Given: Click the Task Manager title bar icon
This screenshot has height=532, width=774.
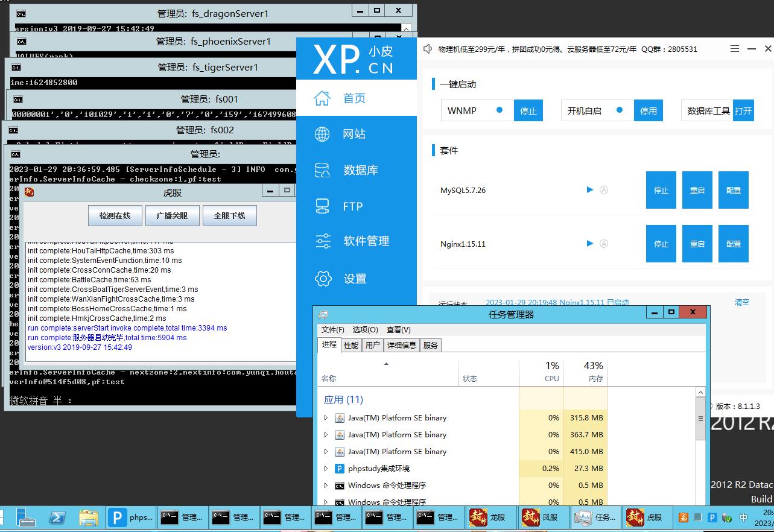Looking at the screenshot, I should point(323,314).
